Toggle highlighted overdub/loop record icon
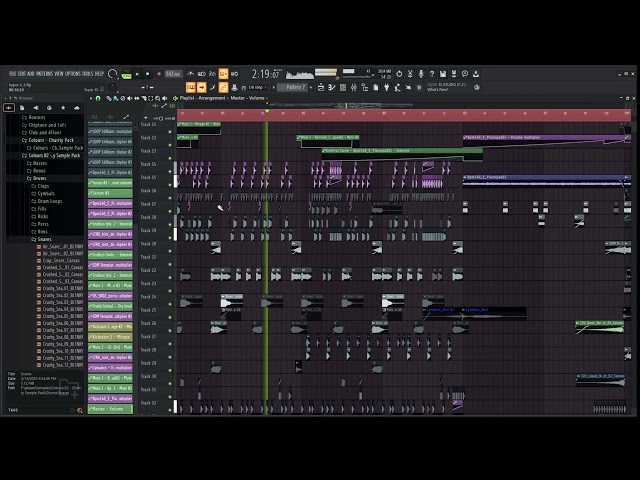The height and width of the screenshot is (480, 640). 223,74
